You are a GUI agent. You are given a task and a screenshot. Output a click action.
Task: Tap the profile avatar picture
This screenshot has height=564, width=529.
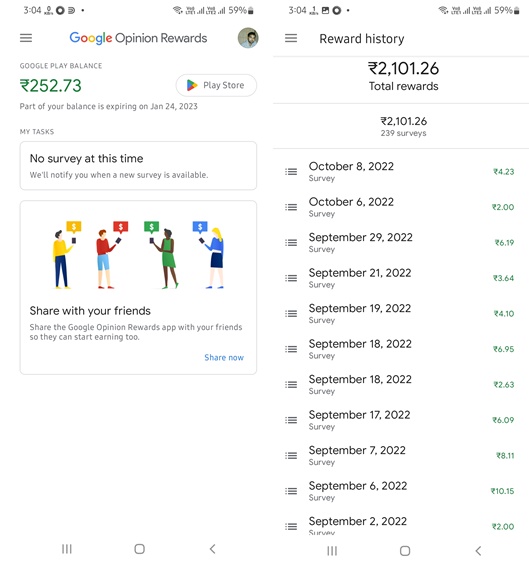tap(248, 38)
